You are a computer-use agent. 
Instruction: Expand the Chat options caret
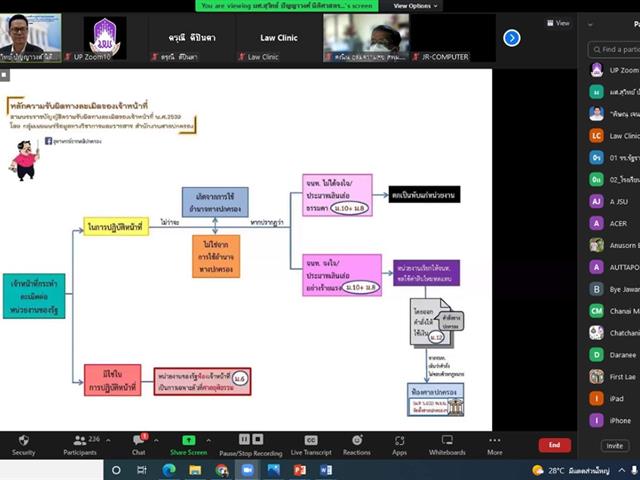[156, 440]
